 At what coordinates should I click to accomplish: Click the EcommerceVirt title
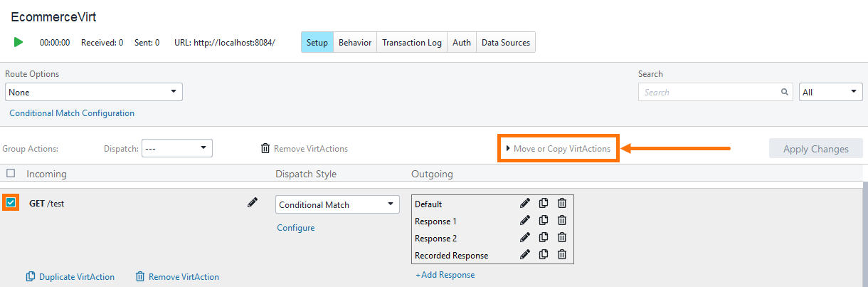(x=53, y=16)
